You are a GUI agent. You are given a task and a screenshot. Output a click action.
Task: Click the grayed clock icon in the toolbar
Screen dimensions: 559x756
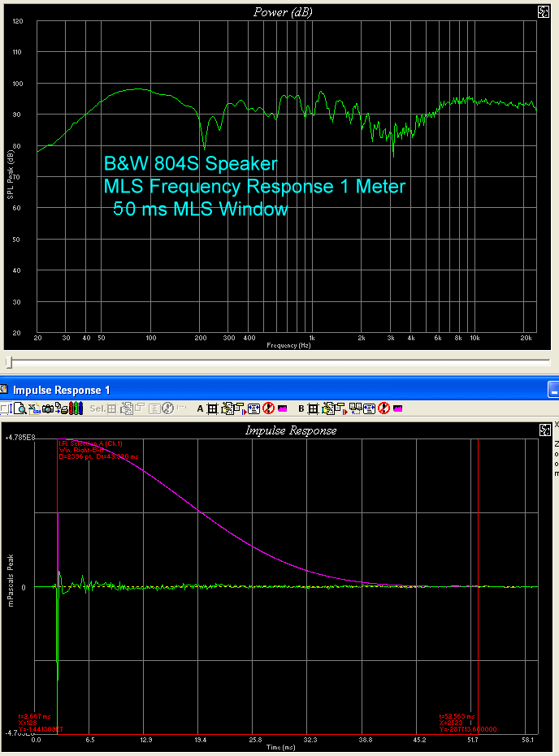pyautogui.click(x=167, y=409)
